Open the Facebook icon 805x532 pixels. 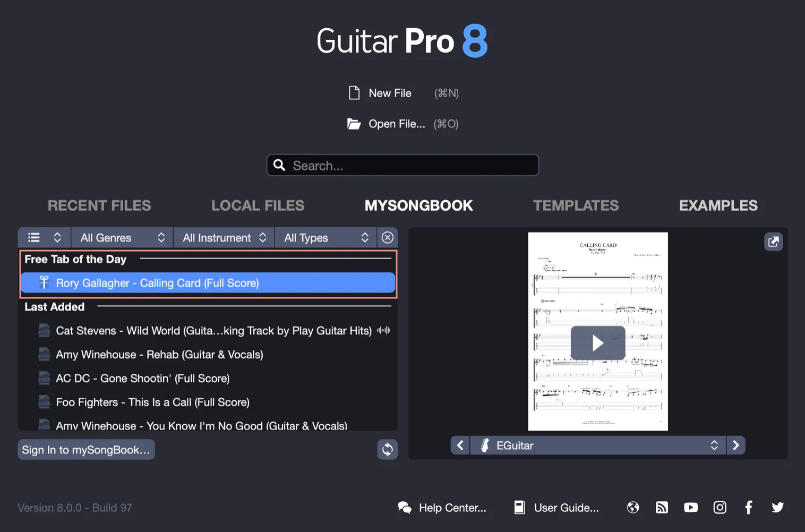coord(749,508)
